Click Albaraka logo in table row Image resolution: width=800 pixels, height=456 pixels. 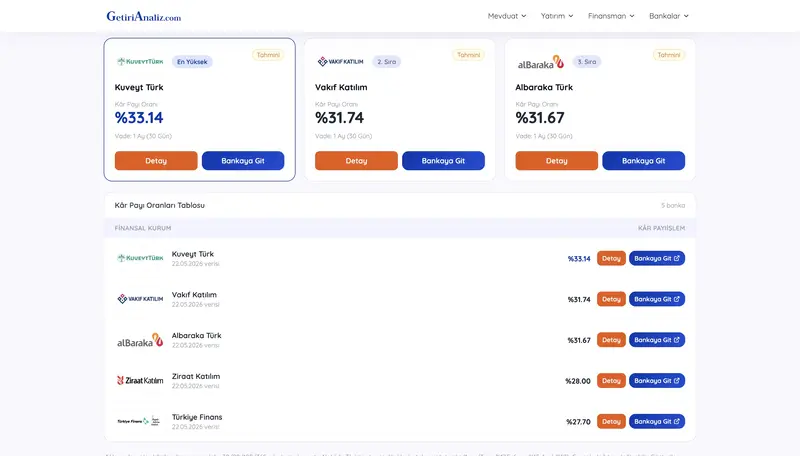point(140,340)
